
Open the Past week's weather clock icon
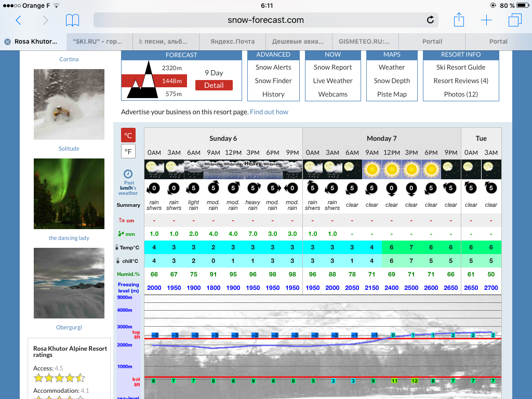tap(128, 174)
